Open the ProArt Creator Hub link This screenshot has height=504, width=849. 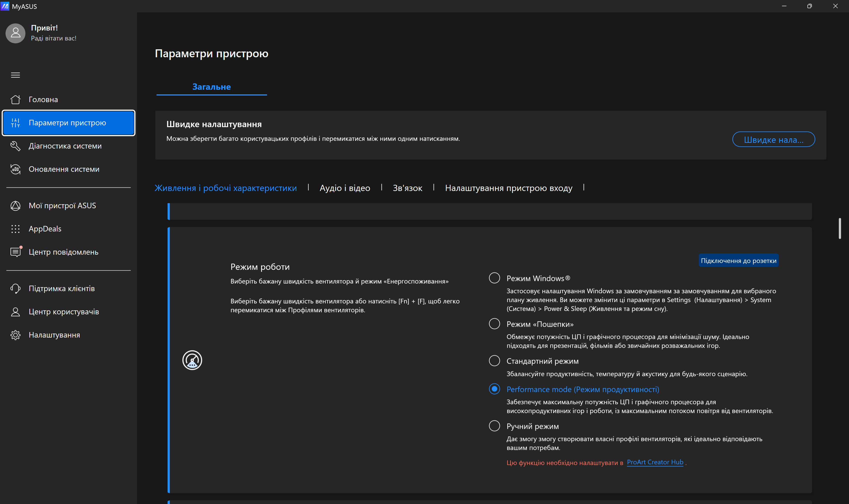point(655,462)
